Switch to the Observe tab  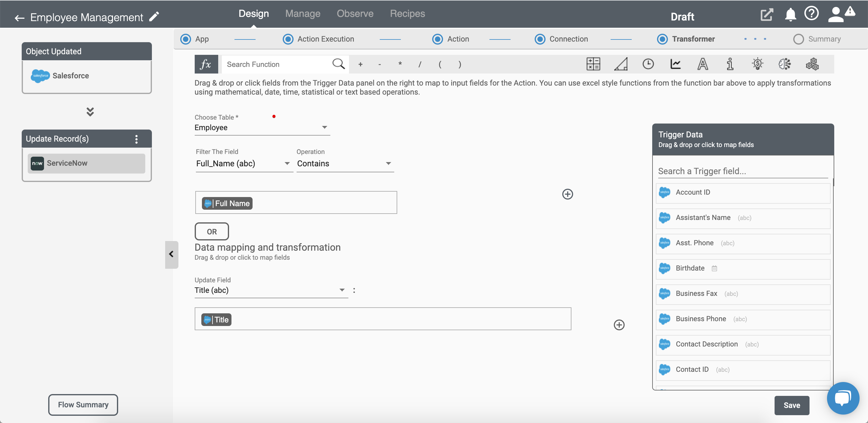[355, 13]
